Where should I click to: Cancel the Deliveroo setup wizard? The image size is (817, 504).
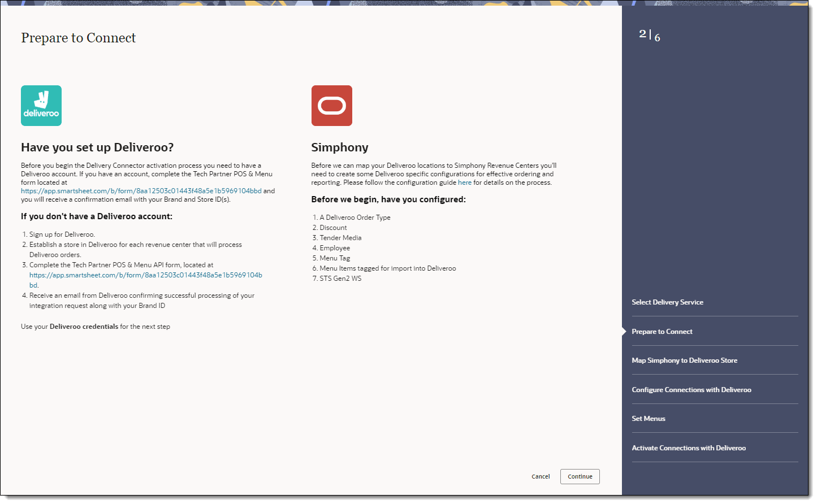coord(541,476)
